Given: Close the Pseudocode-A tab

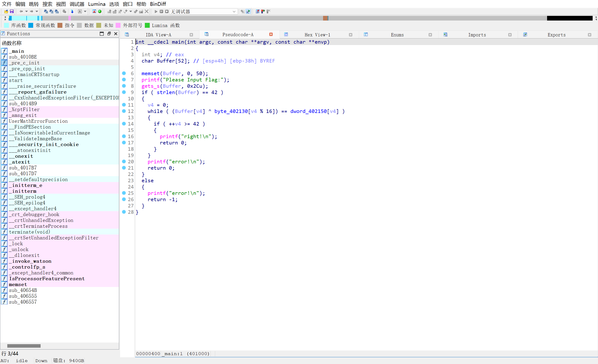Looking at the screenshot, I should (271, 34).
